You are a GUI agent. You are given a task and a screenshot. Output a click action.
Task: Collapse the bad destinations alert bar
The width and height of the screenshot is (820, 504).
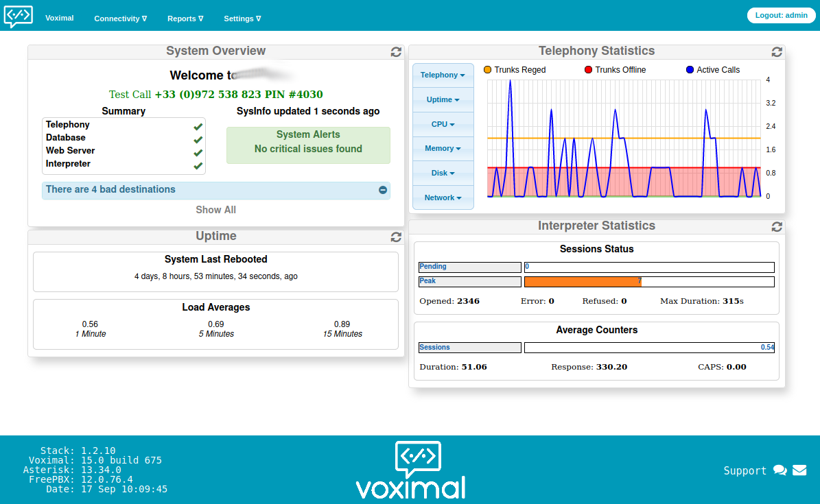coord(382,190)
